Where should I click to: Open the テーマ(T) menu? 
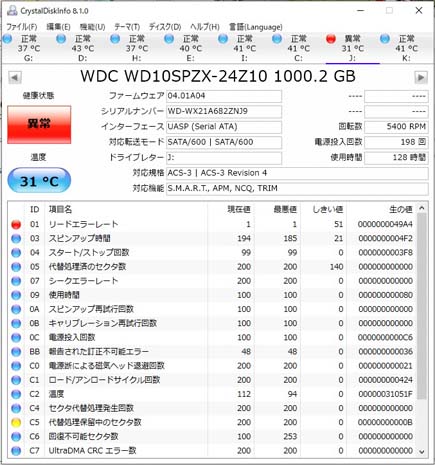(x=127, y=27)
